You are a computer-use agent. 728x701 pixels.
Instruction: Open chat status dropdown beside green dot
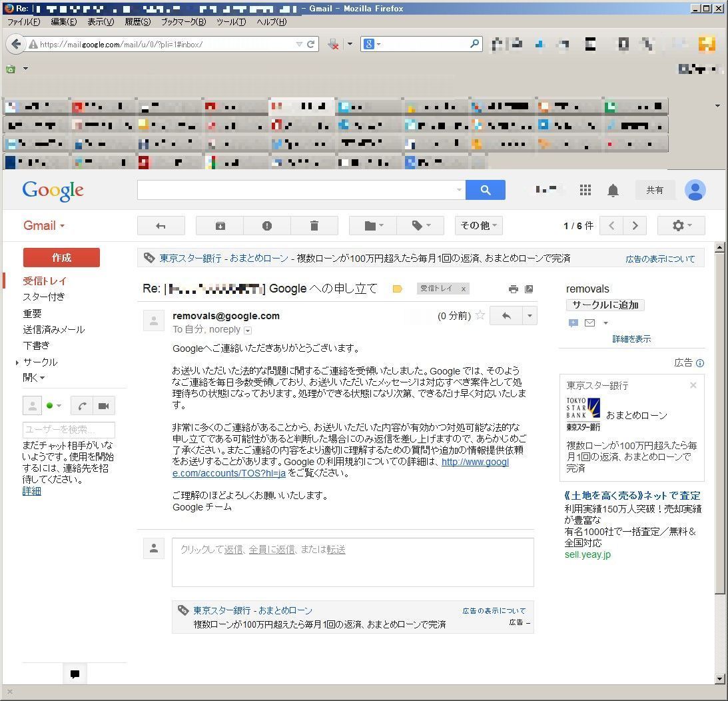click(x=59, y=406)
